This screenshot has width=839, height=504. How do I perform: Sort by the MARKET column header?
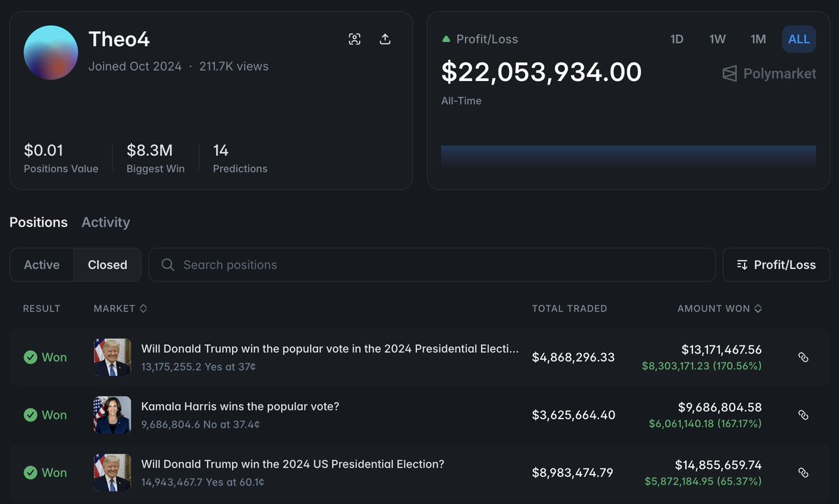coord(120,308)
